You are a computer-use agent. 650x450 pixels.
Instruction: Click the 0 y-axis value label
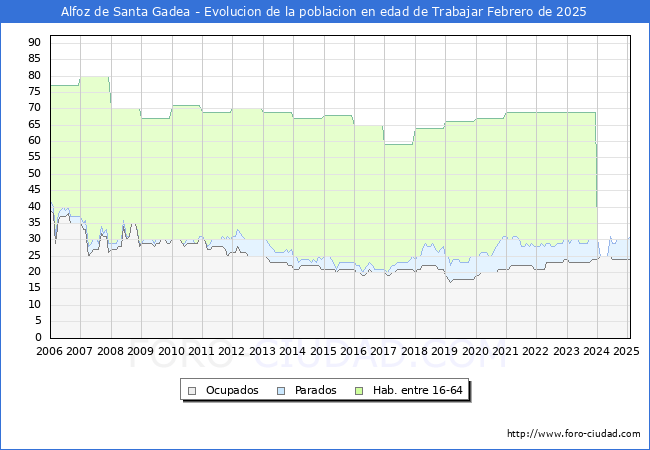point(38,337)
